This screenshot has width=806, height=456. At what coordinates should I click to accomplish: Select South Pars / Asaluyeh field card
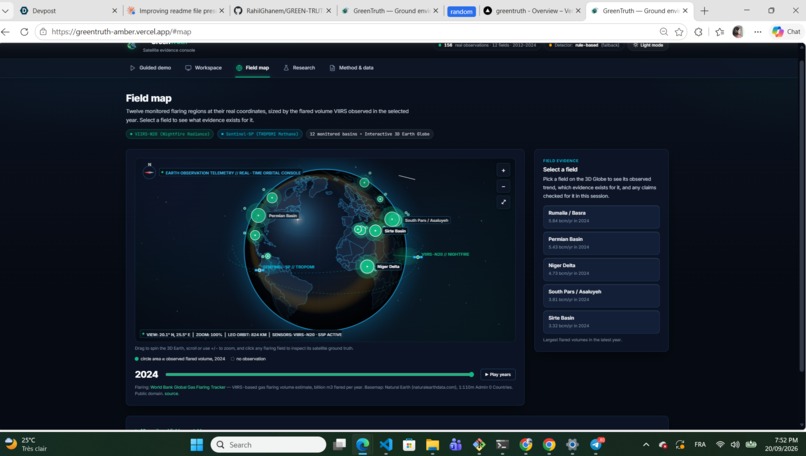pos(601,296)
